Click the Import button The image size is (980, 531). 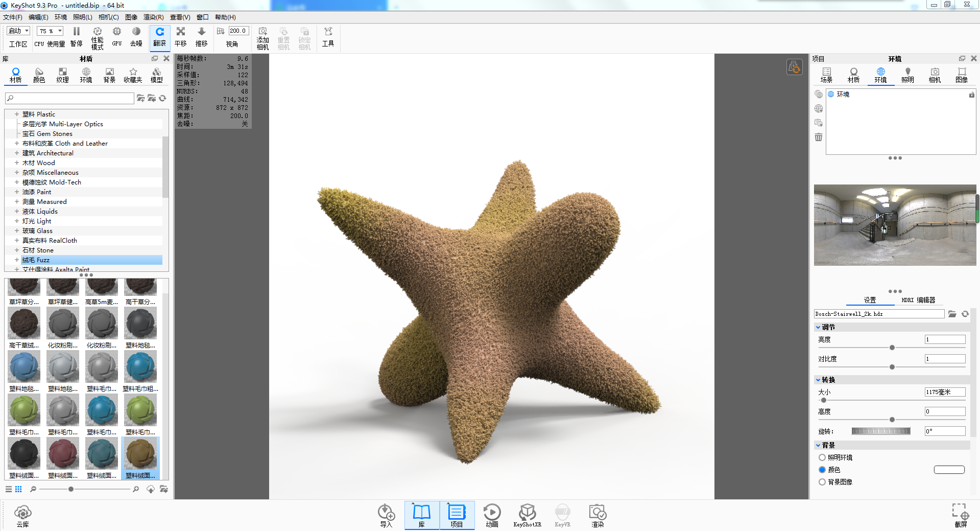tap(386, 516)
